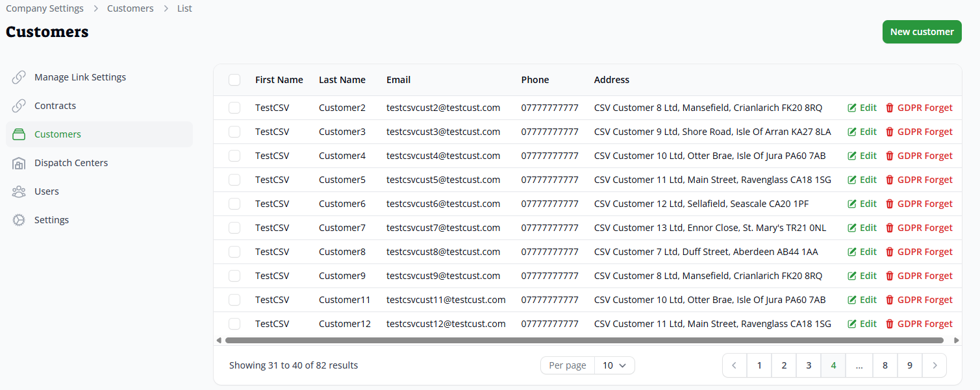Open Company Settings in the breadcrumb
The width and height of the screenshot is (980, 390).
45,8
